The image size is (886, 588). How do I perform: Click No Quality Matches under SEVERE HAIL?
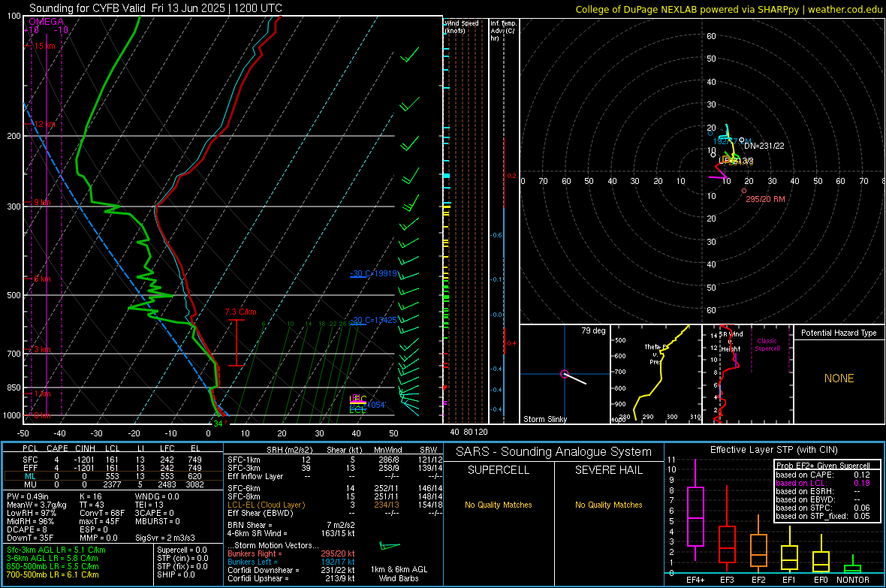[608, 505]
